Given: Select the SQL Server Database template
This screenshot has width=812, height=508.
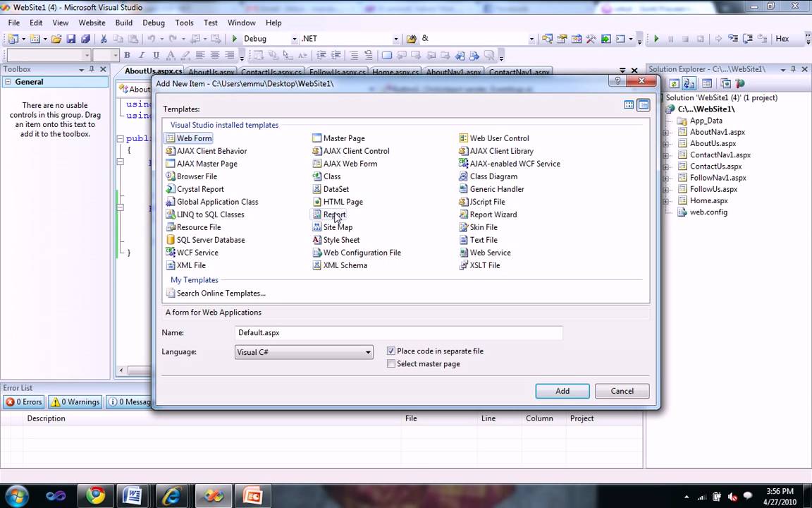Looking at the screenshot, I should pos(206,240).
